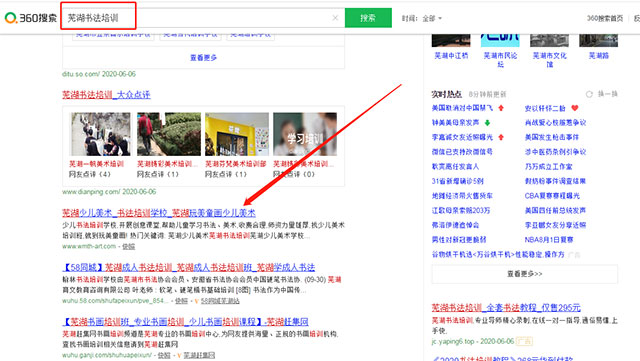Open hot topic 微信已支持改微信号
The width and height of the screenshot is (640, 361).
click(x=462, y=152)
